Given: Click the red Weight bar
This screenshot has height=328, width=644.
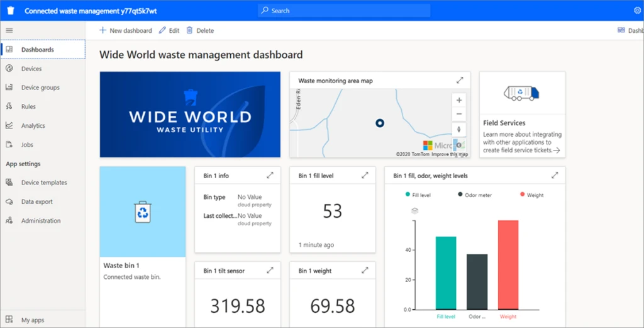Looking at the screenshot, I should tap(508, 264).
